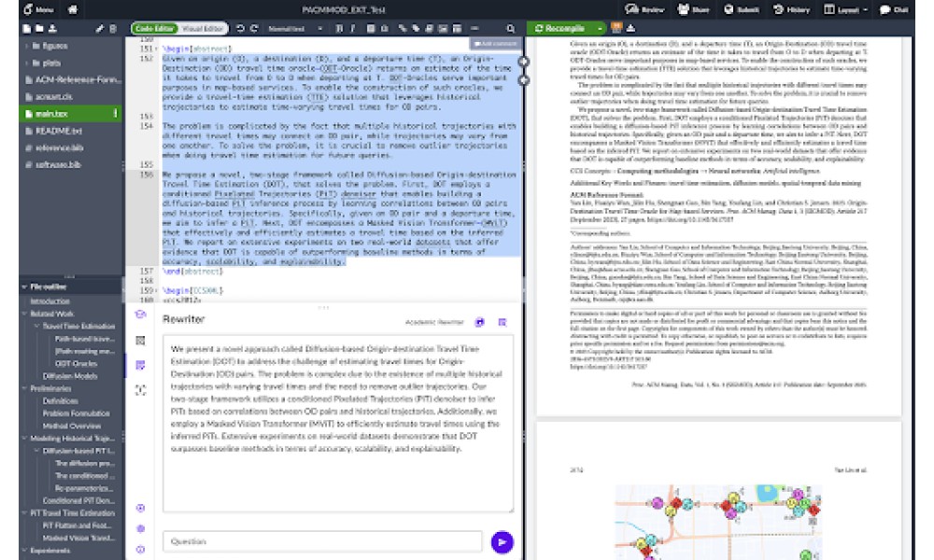Focus the Question input field

coord(322,541)
